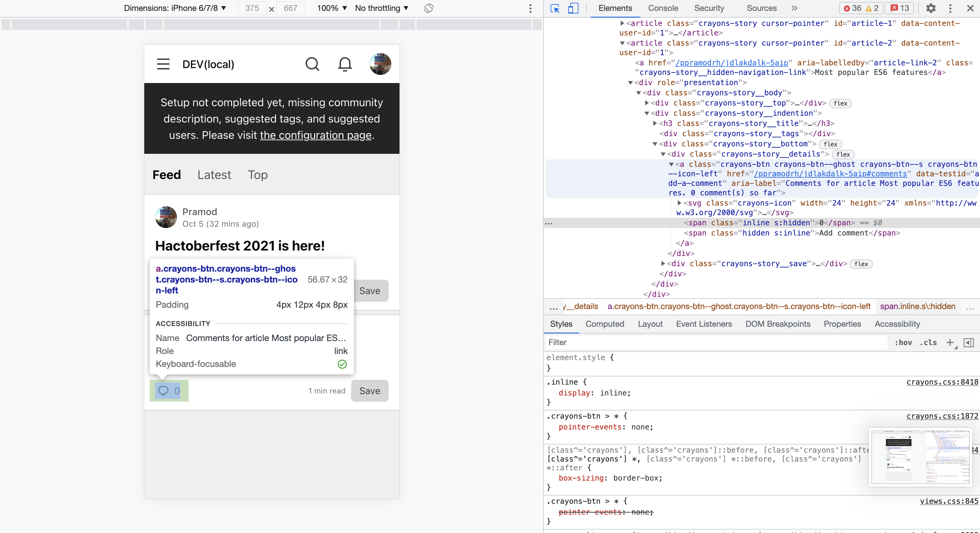Toggle device toolbar icon in DevTools
The height and width of the screenshot is (533, 980).
573,9
